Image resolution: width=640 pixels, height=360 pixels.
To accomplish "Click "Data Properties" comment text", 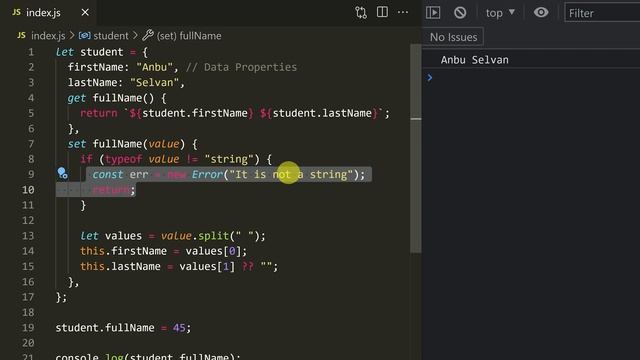I will click(x=250, y=67).
